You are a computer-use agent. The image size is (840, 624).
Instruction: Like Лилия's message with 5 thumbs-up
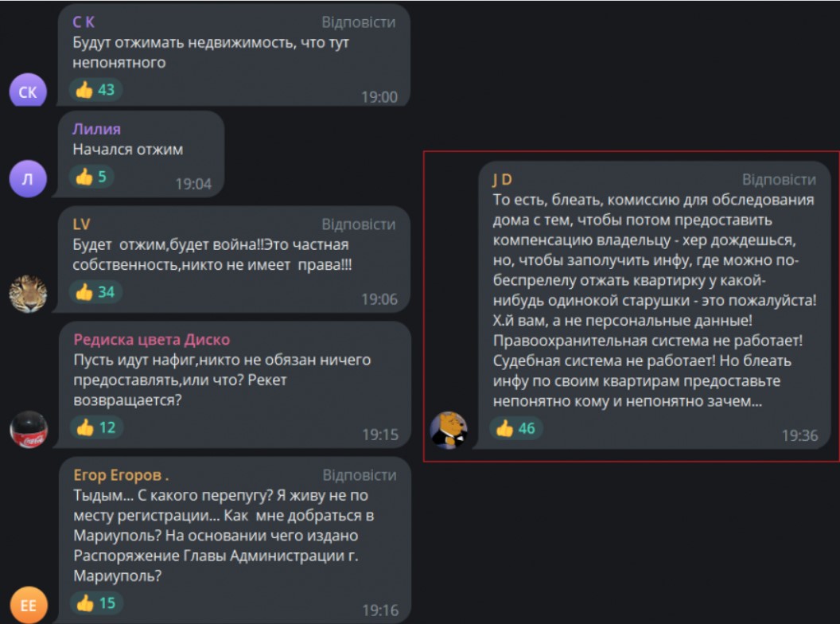click(91, 177)
